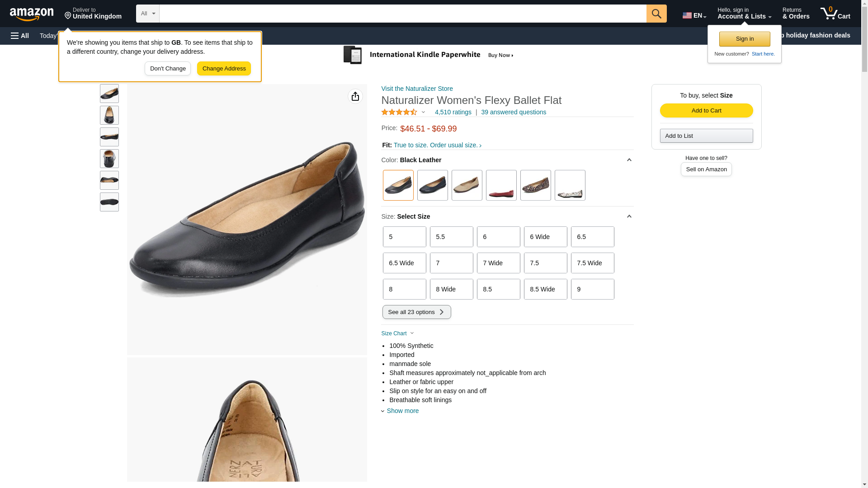Open See all 23 options
868x488 pixels.
(x=417, y=312)
